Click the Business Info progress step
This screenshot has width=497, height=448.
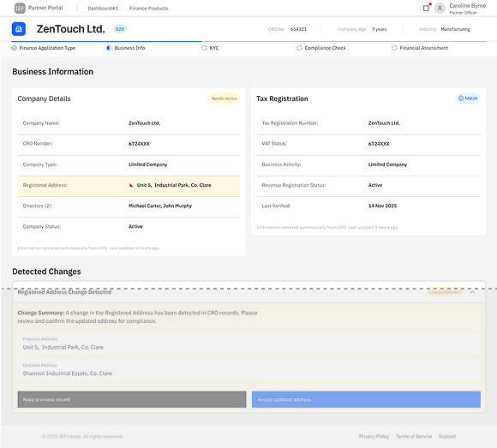click(x=126, y=48)
